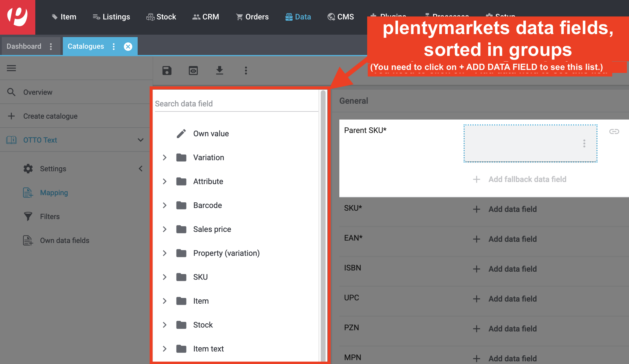This screenshot has height=364, width=629.
Task: Click the save catalogue icon
Action: (x=167, y=71)
